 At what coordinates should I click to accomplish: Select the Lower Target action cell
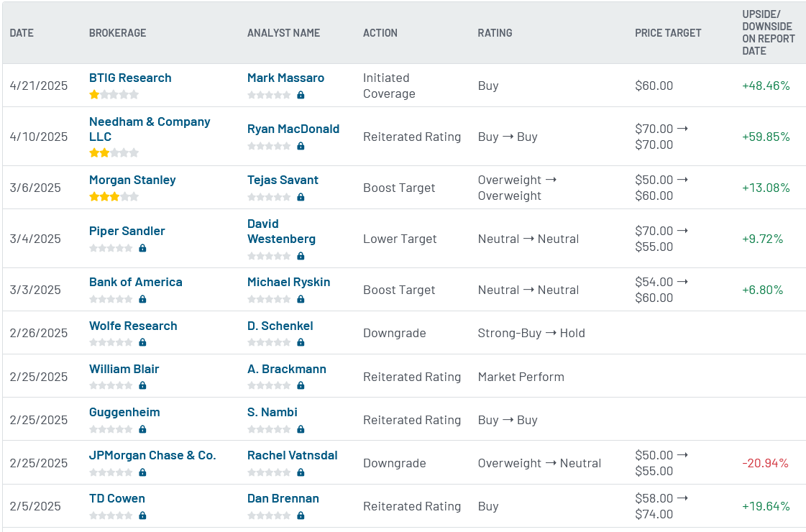[400, 239]
